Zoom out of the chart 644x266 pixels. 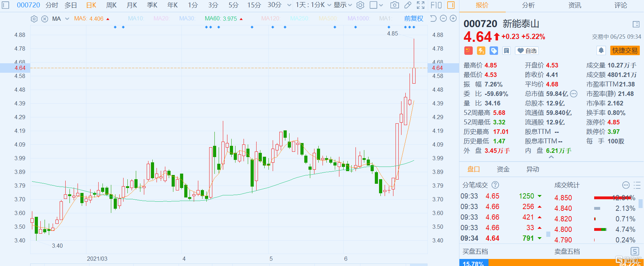443,18
